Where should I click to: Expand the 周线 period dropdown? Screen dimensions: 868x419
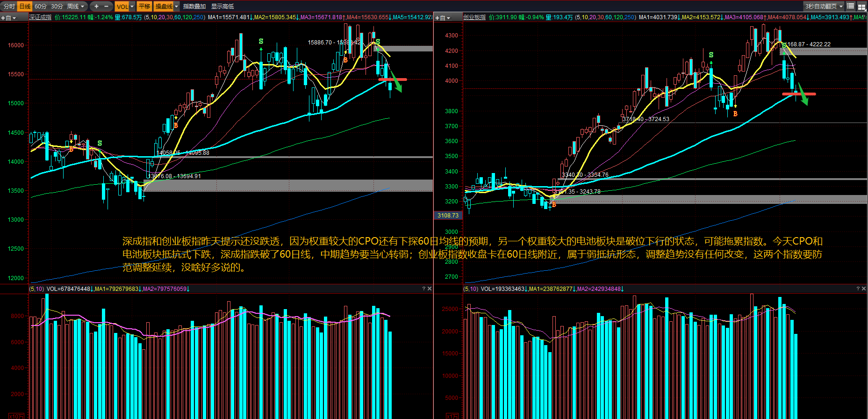pos(76,6)
